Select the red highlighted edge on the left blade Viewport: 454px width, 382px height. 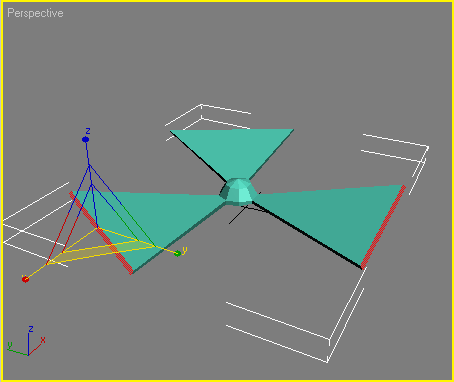pos(101,233)
